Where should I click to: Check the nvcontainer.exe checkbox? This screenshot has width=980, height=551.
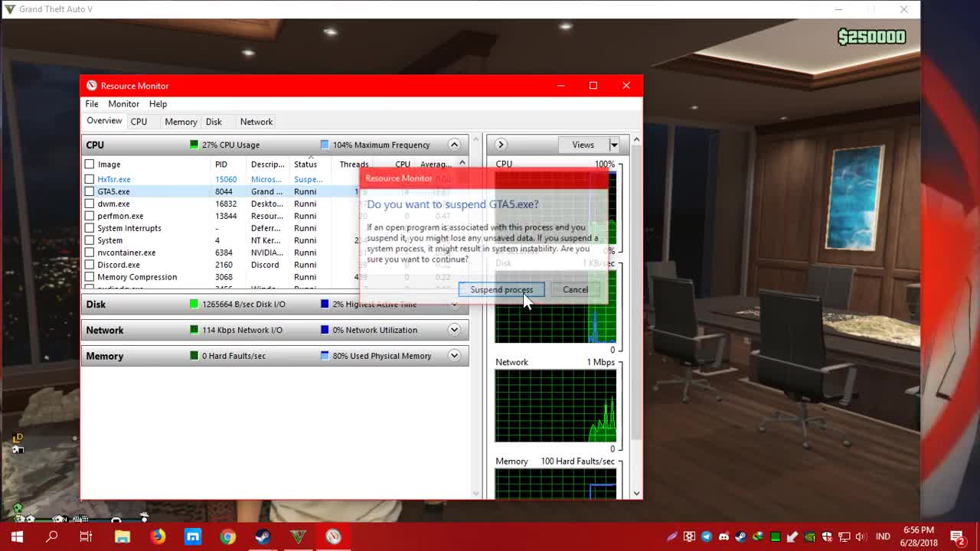click(90, 253)
